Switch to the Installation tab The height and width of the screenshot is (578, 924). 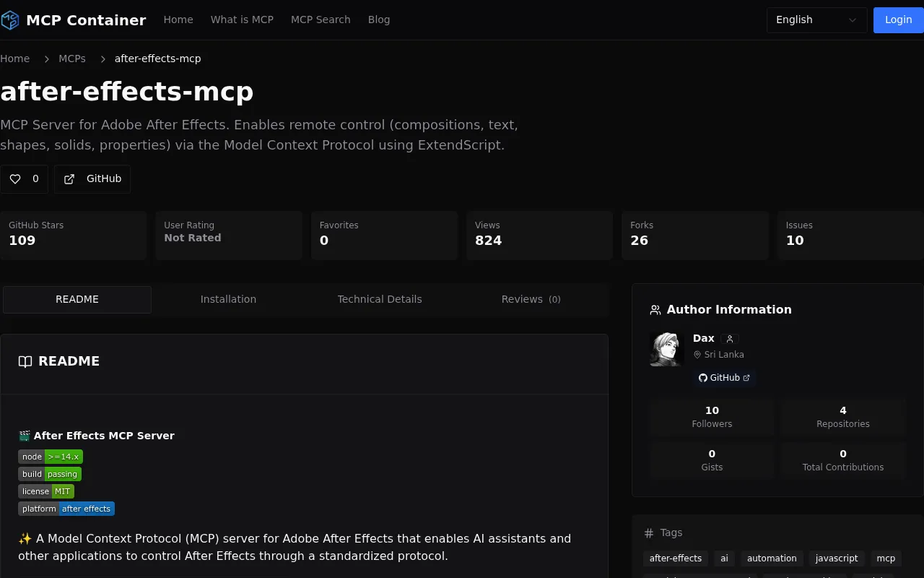(x=228, y=300)
